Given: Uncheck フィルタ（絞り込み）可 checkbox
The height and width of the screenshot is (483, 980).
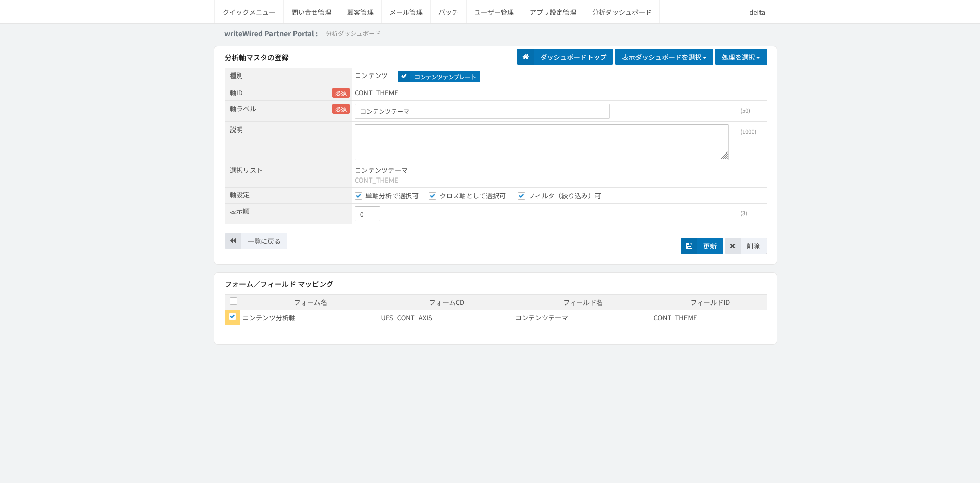Looking at the screenshot, I should pyautogui.click(x=521, y=196).
